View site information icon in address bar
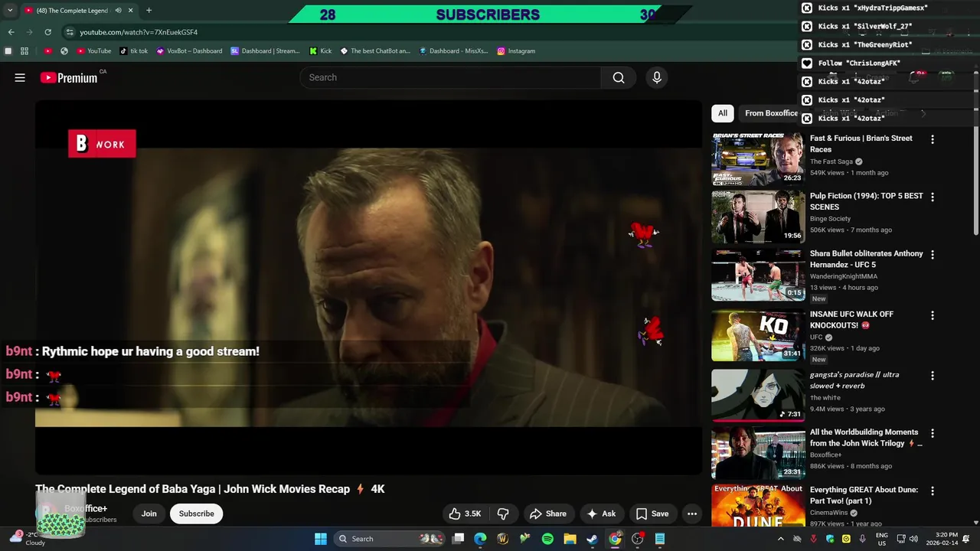 tap(69, 32)
